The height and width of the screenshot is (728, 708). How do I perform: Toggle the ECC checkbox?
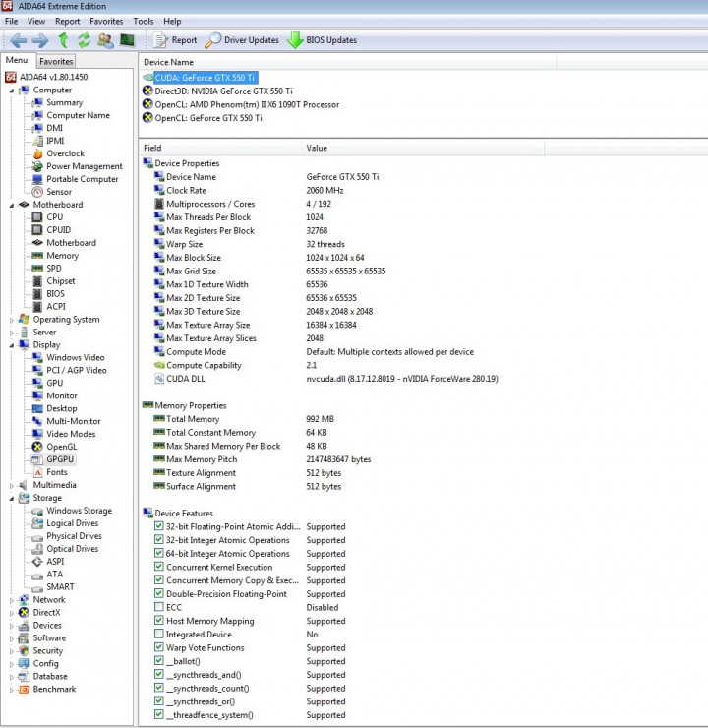pyautogui.click(x=158, y=607)
